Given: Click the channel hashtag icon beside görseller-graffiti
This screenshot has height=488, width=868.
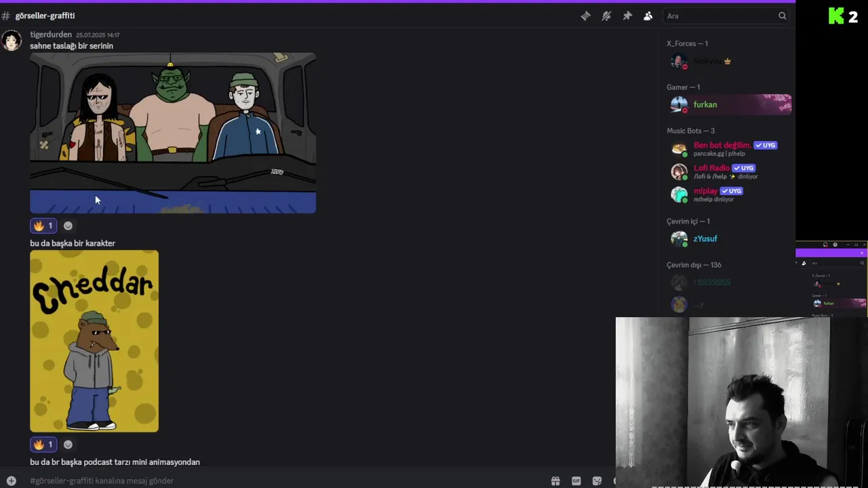Looking at the screenshot, I should click(x=5, y=16).
